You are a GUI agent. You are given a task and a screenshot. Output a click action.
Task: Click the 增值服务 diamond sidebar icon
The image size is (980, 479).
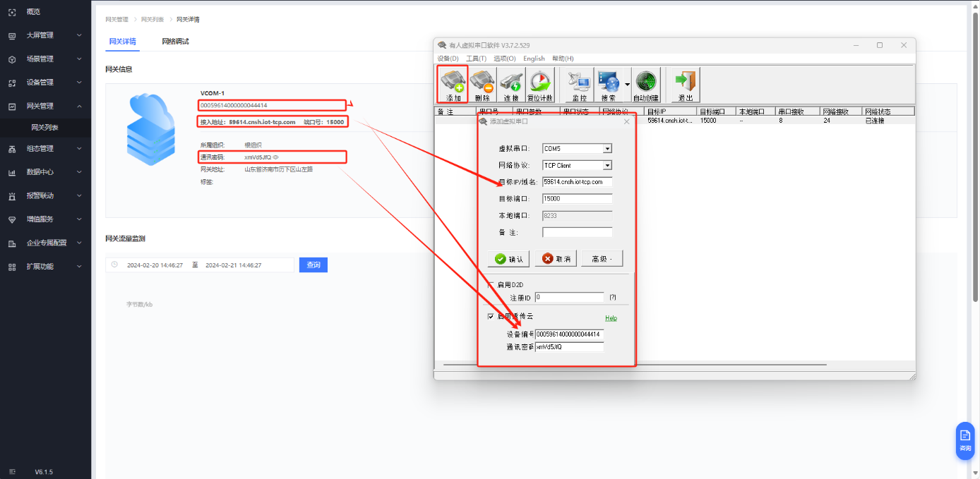(x=12, y=219)
